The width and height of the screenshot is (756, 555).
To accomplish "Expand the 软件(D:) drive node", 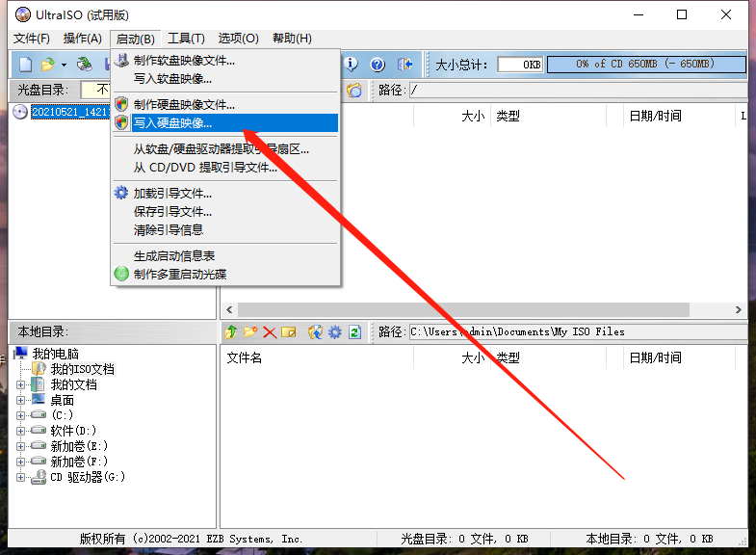I will tap(20, 431).
